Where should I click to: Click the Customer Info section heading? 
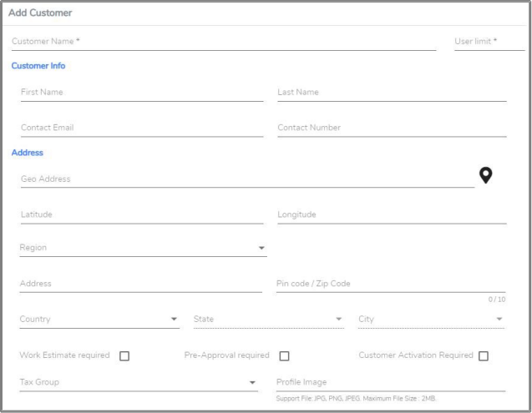pos(38,66)
